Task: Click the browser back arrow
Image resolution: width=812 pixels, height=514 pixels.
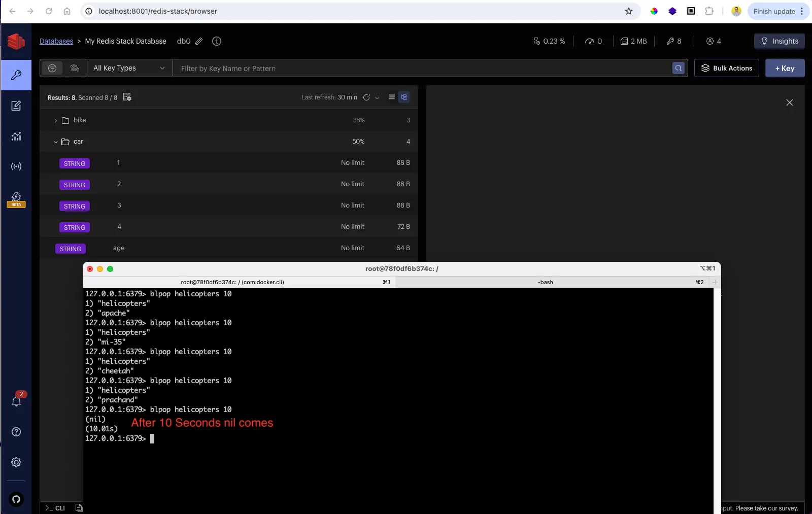Action: [x=12, y=11]
